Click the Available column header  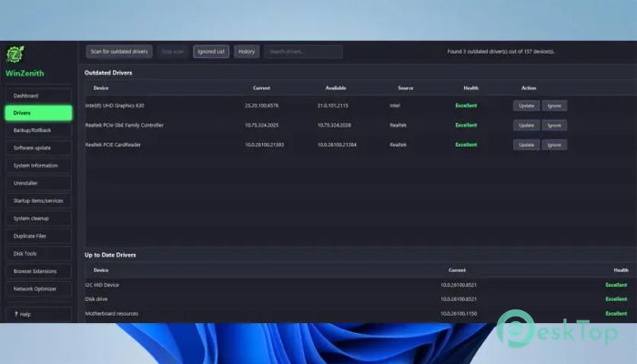[336, 88]
